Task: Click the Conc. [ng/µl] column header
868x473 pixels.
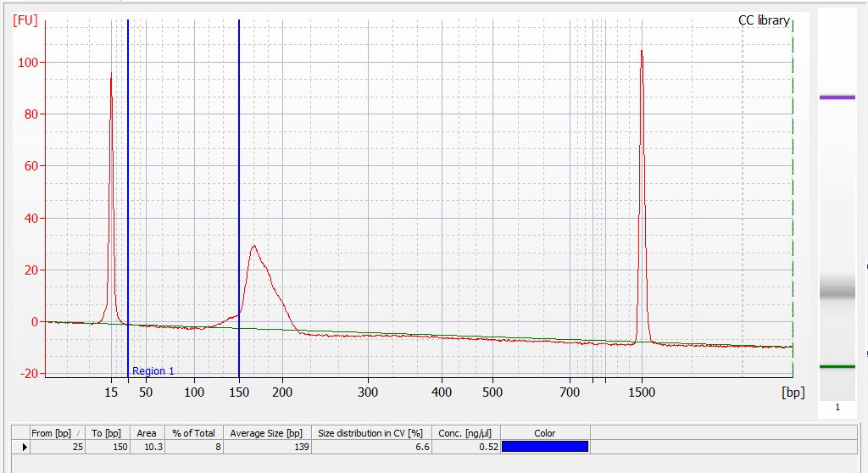Action: 465,433
